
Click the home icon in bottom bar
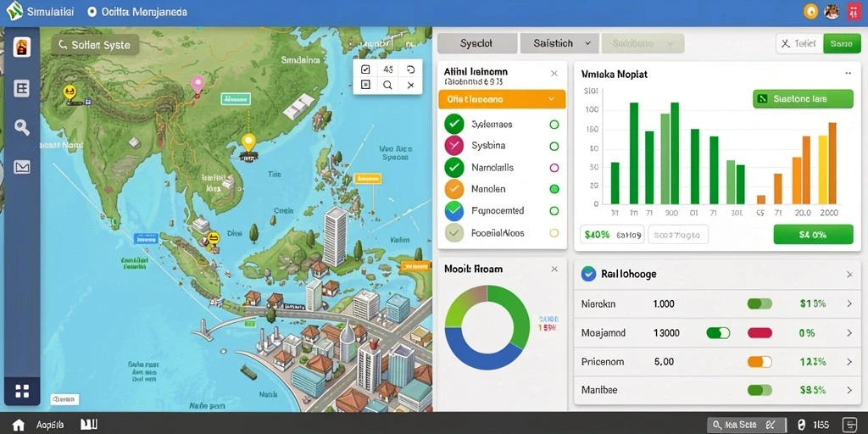[19, 426]
